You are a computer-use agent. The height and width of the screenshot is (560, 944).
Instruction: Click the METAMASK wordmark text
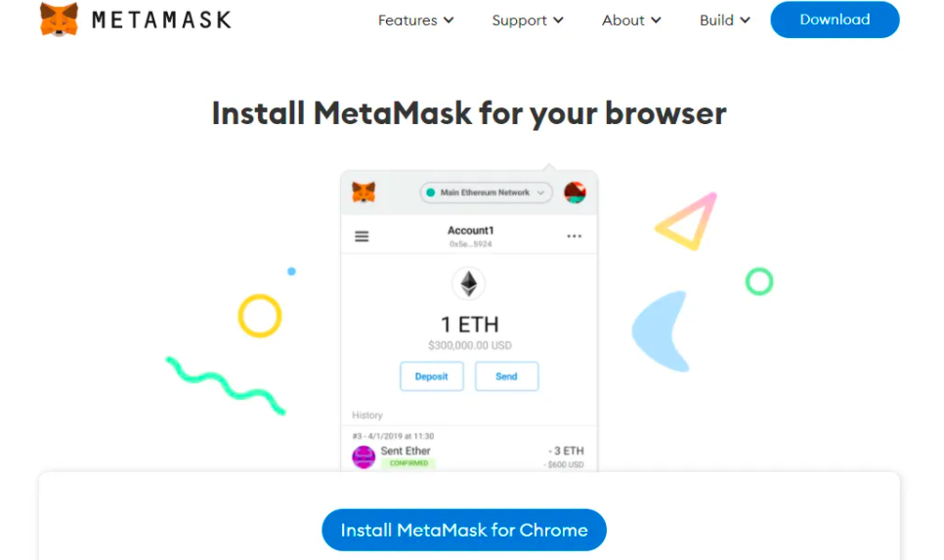[x=161, y=21]
